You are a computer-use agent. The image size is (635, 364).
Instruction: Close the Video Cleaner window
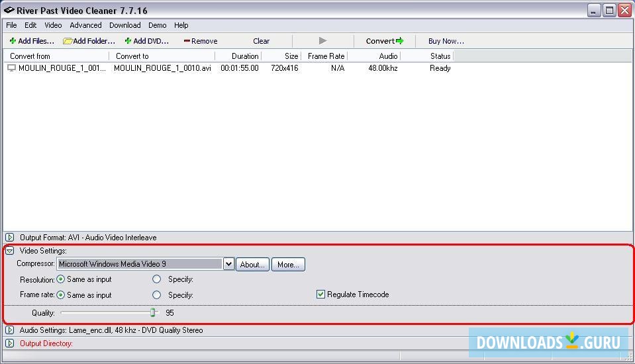(x=625, y=10)
